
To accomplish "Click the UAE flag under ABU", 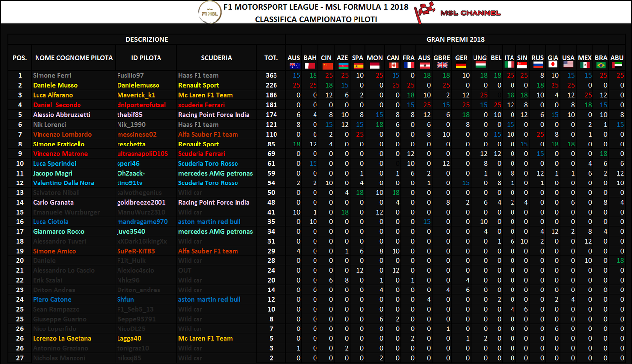I will [x=617, y=65].
